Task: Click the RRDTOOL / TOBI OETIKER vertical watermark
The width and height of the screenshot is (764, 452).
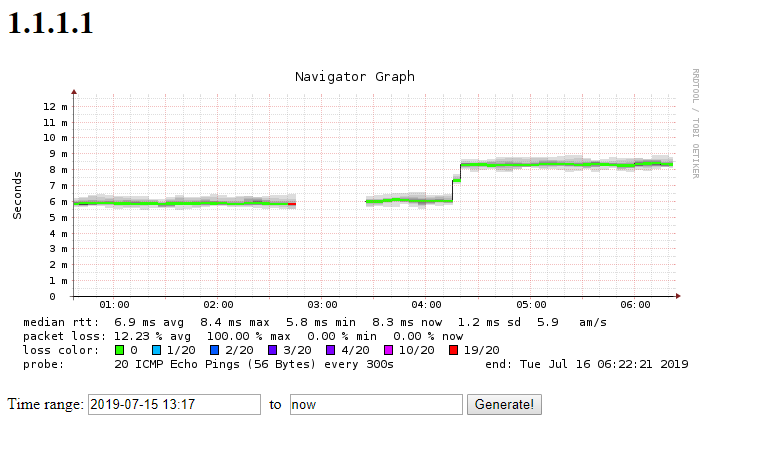Action: click(695, 124)
